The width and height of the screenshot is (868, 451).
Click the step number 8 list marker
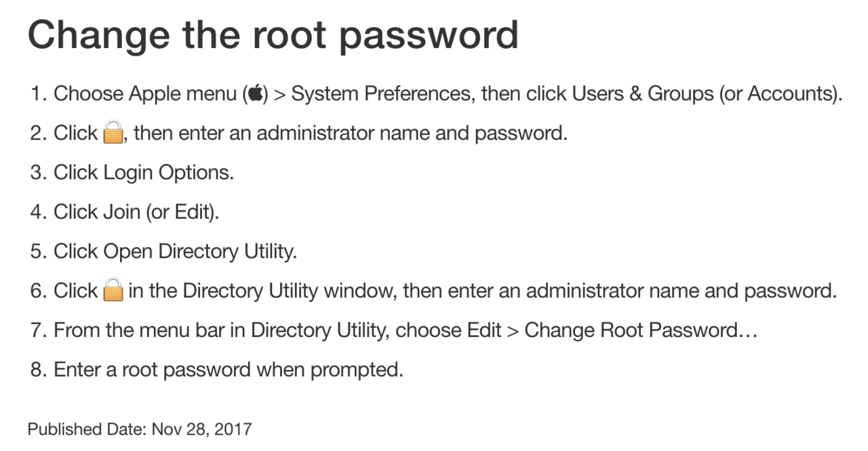[37, 370]
